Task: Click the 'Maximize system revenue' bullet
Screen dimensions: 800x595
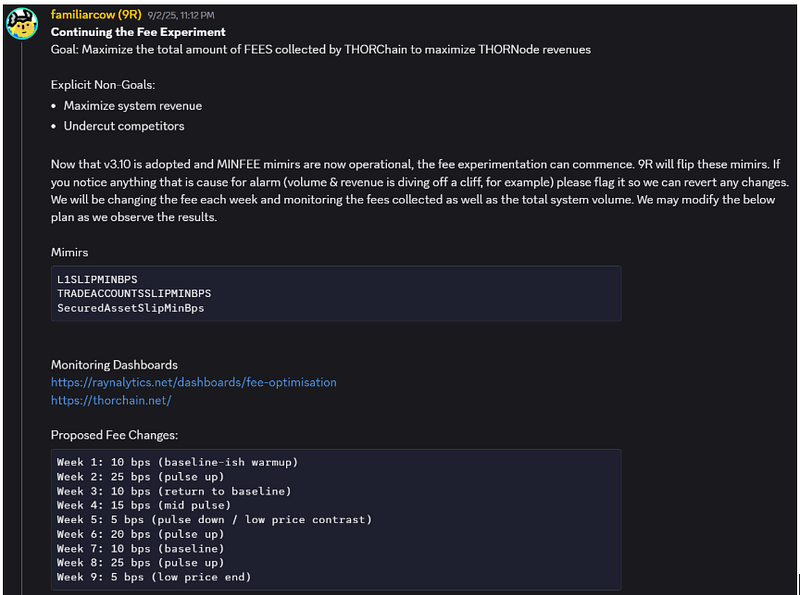Action: pos(133,106)
